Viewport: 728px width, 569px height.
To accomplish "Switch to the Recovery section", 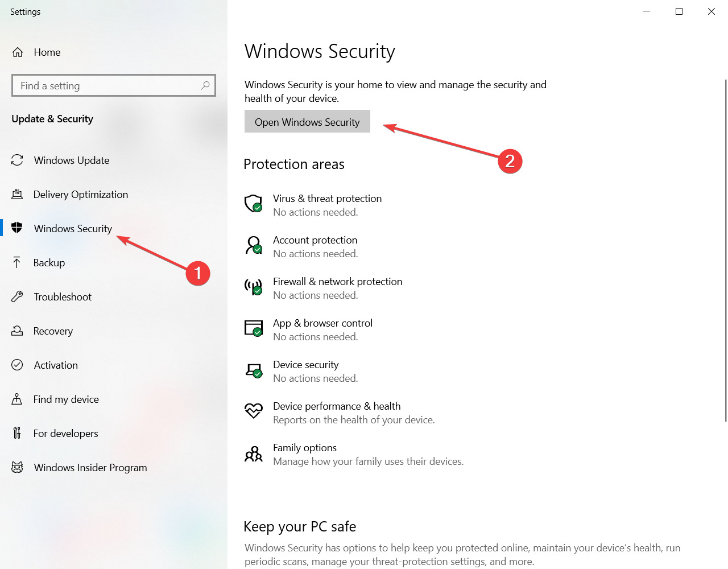I will coord(53,331).
